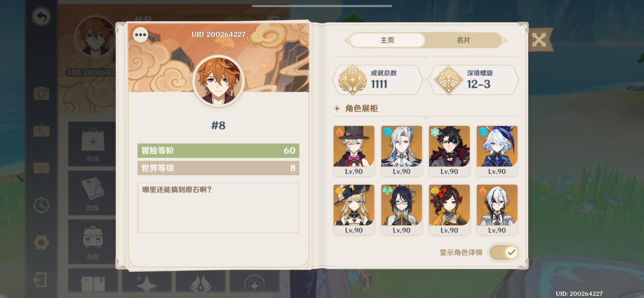Open the 成就总数 1111 achievements panel
This screenshot has width=644, height=298.
coord(377,80)
